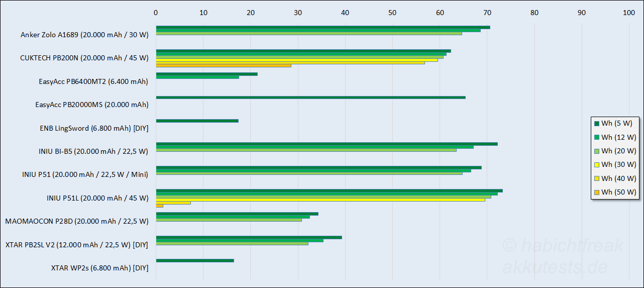Click the single EasyAcc PB20000MS bar
Screen dimensions: 644x288
[310, 97]
